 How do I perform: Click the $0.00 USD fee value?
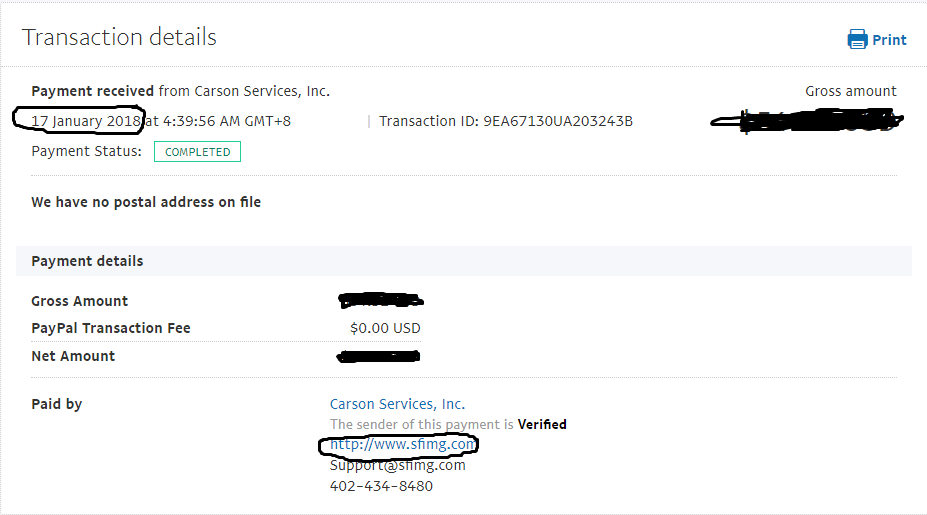tap(385, 328)
